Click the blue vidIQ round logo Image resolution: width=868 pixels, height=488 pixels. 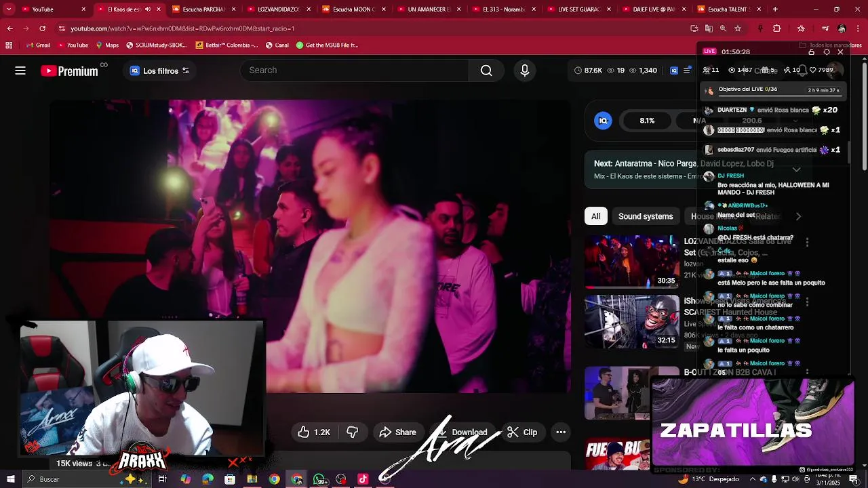tap(603, 121)
